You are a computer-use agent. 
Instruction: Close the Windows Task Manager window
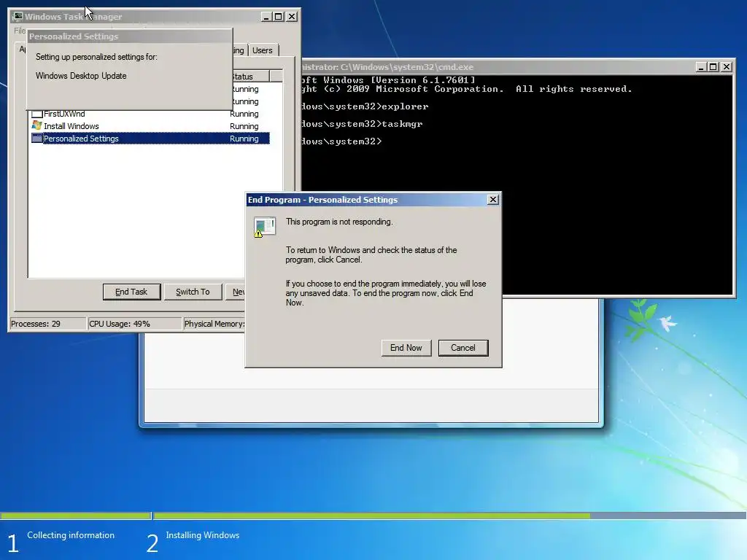pos(292,17)
